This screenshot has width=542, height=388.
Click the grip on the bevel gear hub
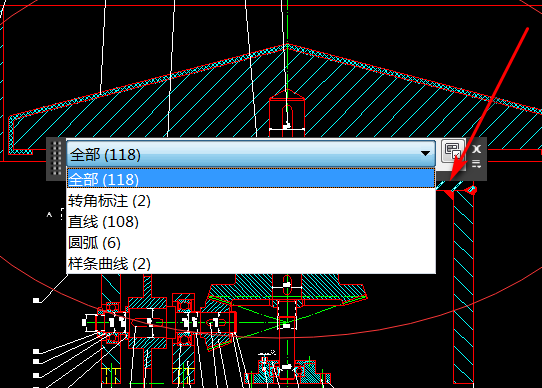287,285
